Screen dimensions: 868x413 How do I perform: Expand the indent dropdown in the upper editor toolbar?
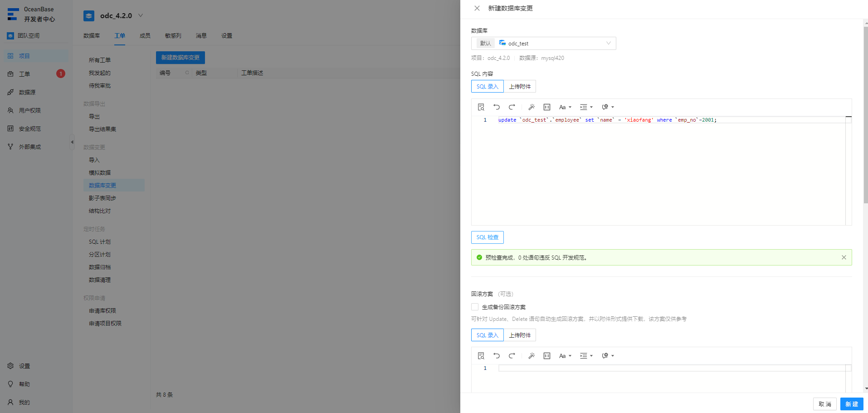pos(586,107)
